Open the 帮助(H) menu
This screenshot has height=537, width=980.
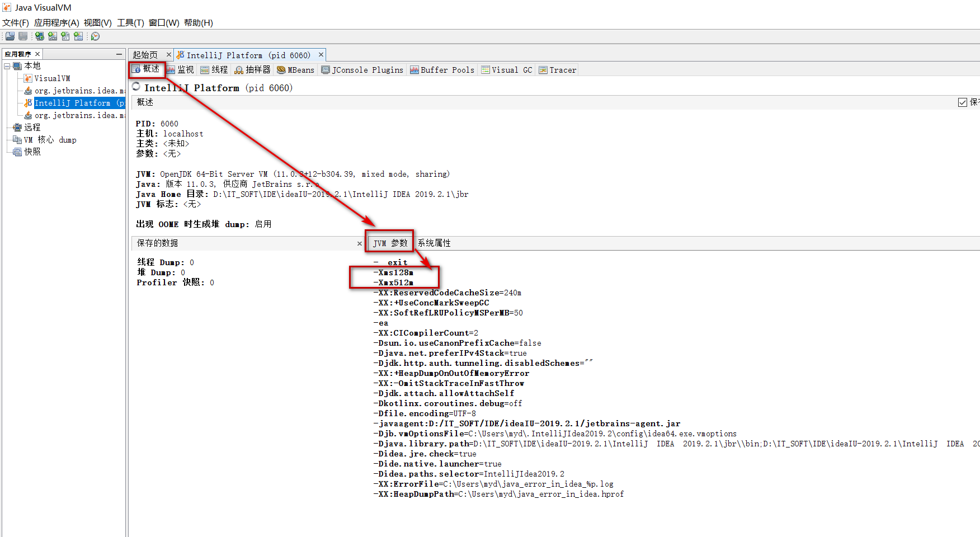click(199, 23)
